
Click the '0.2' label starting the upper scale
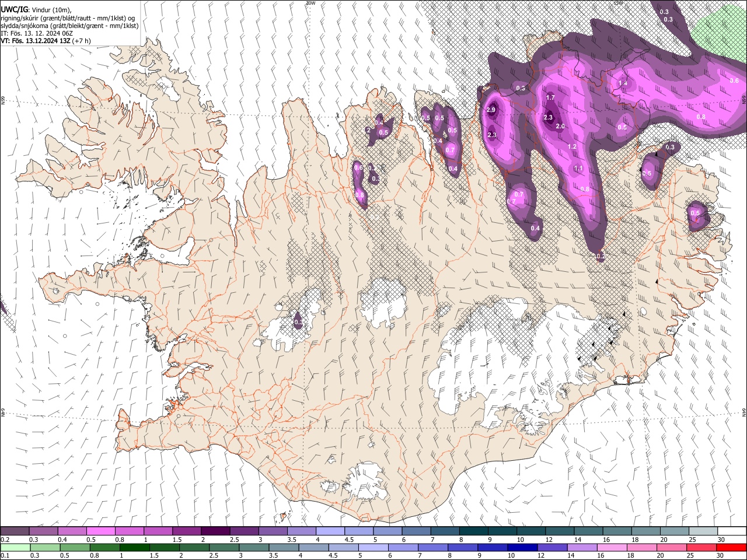5,540
